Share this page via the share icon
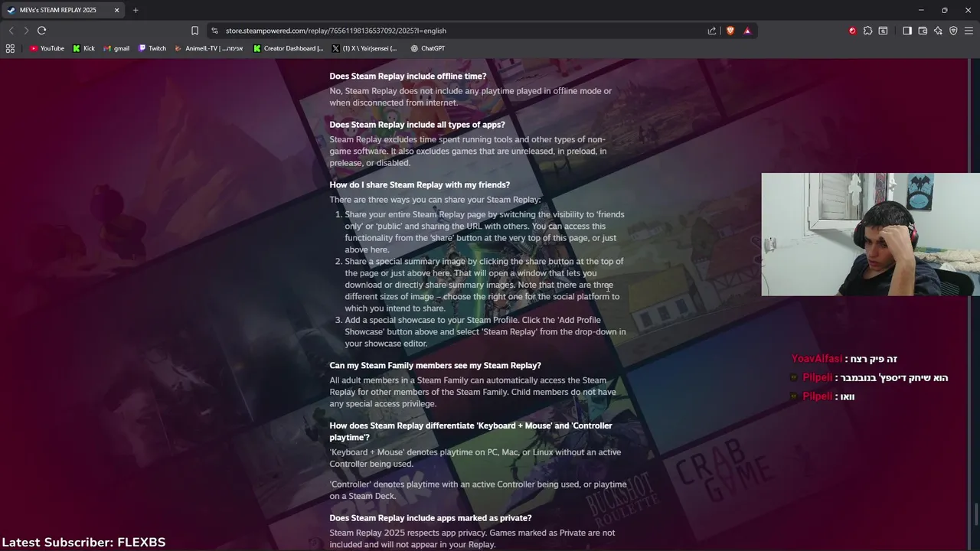The image size is (980, 551). 712,31
